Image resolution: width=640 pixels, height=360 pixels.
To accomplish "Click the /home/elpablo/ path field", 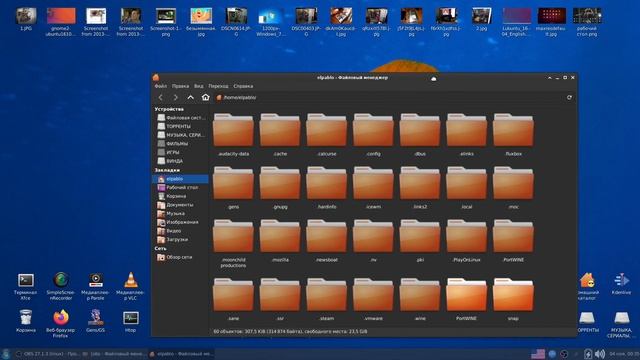I will 389,98.
